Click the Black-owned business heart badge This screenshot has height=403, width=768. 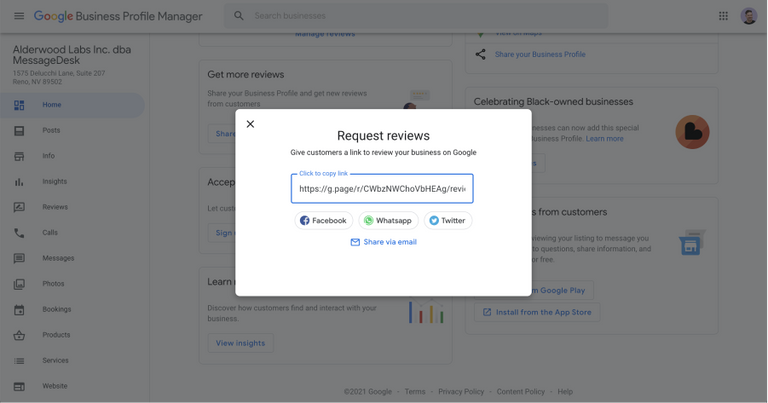[x=692, y=132]
